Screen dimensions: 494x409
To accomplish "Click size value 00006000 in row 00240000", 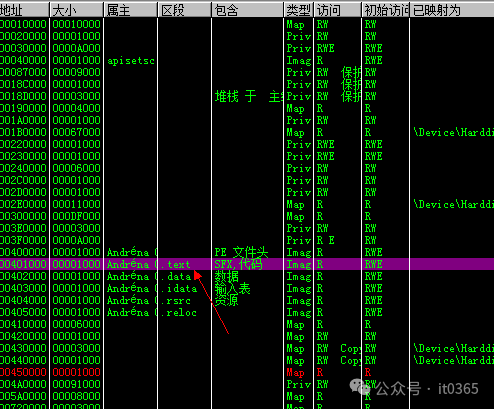I will [76, 168].
